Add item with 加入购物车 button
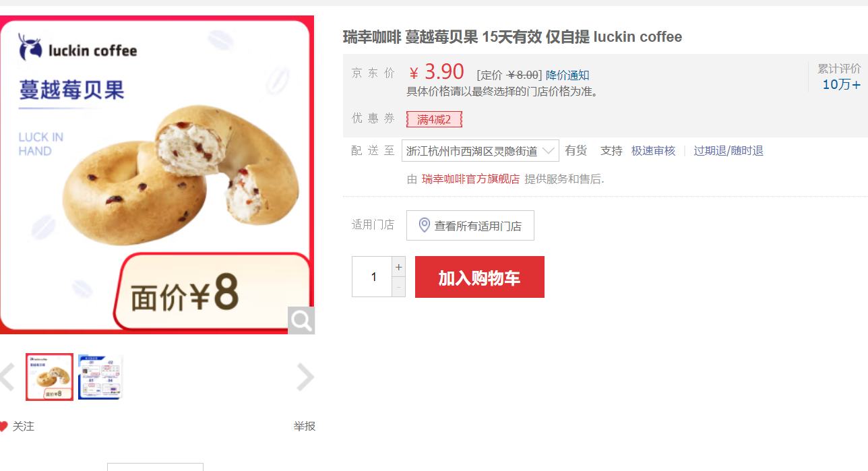This screenshot has width=868, height=471. pyautogui.click(x=480, y=277)
